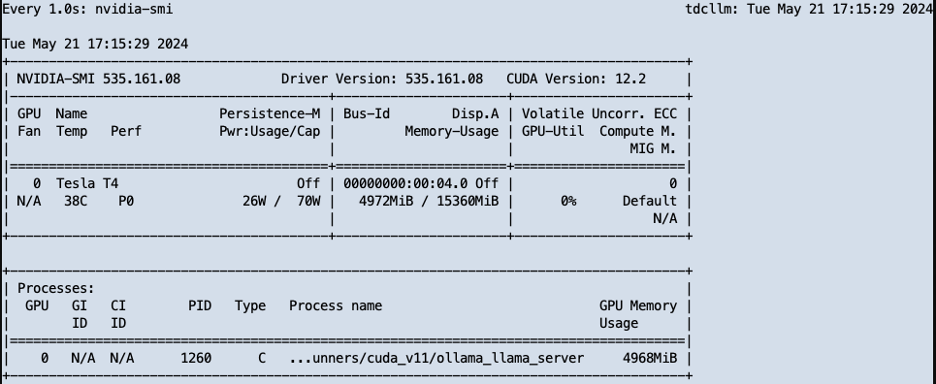Viewport: 936px width, 384px height.
Task: Click the MIG M. header
Action: pyautogui.click(x=654, y=149)
